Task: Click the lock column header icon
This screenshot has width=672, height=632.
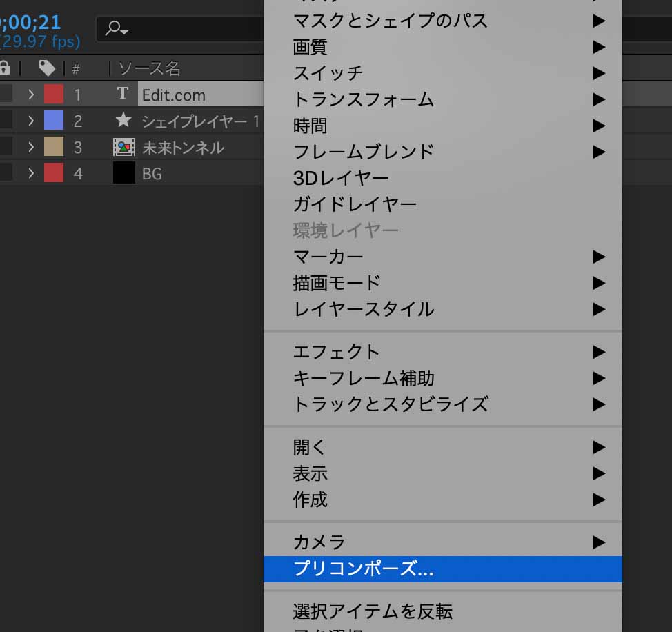Action: point(5,68)
